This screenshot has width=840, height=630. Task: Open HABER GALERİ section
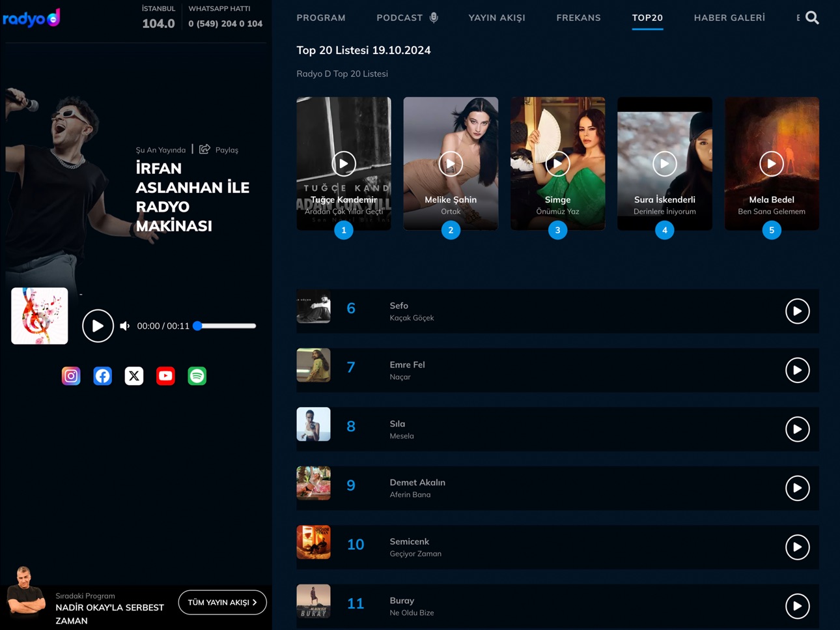[x=729, y=18]
